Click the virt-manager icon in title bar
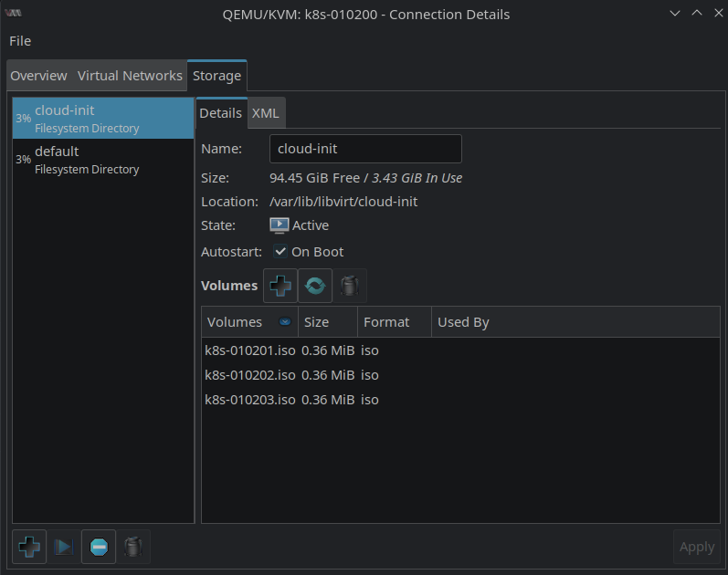This screenshot has height=575, width=728. click(x=13, y=13)
